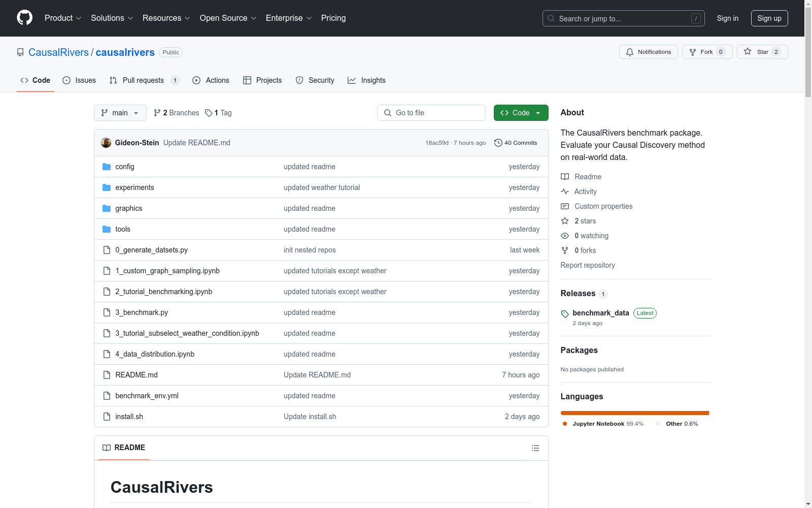Switch to the Actions tab

(211, 80)
